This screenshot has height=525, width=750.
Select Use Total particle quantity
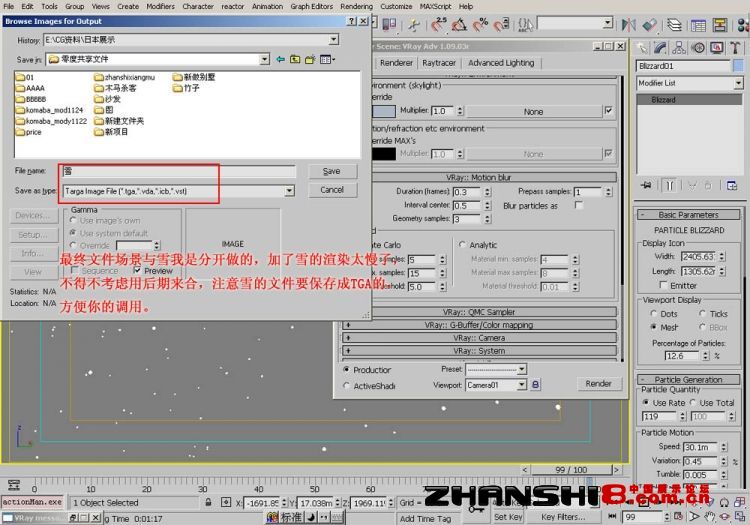coord(693,402)
